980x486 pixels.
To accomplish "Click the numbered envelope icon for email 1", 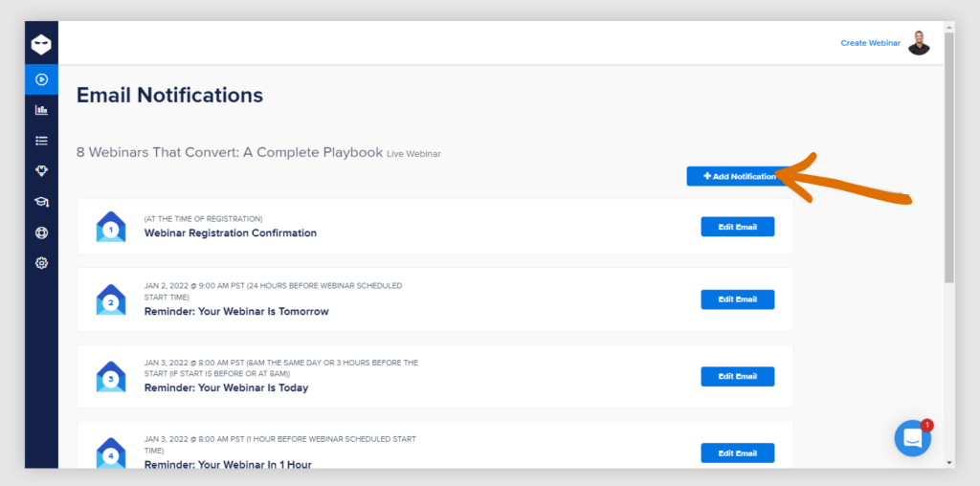I will click(x=111, y=227).
